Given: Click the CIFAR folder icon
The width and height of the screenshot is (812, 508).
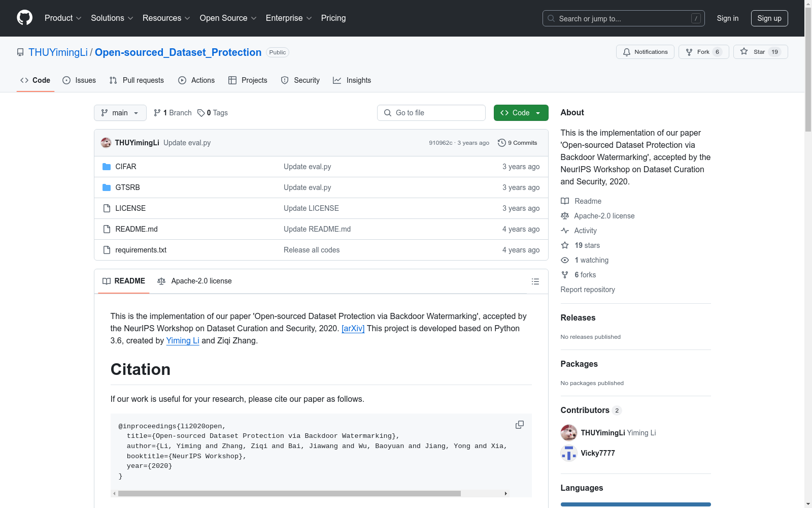Looking at the screenshot, I should pos(107,167).
